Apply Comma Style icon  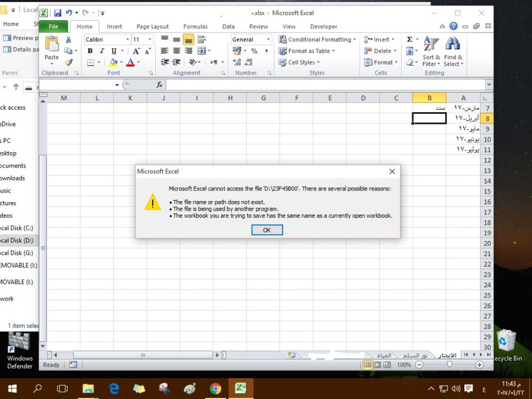point(267,51)
